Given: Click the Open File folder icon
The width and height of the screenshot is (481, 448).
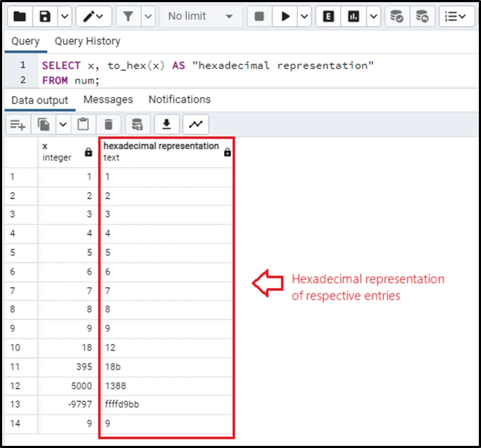Looking at the screenshot, I should coord(20,17).
